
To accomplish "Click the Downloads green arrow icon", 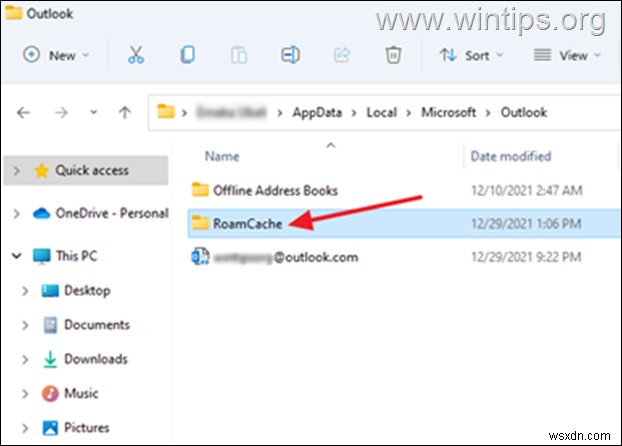I will pos(50,359).
